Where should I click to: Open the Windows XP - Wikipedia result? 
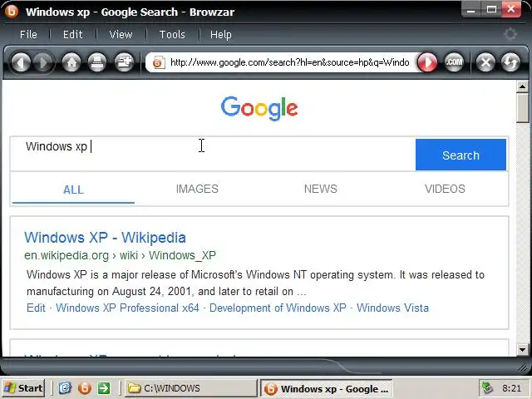click(x=106, y=238)
